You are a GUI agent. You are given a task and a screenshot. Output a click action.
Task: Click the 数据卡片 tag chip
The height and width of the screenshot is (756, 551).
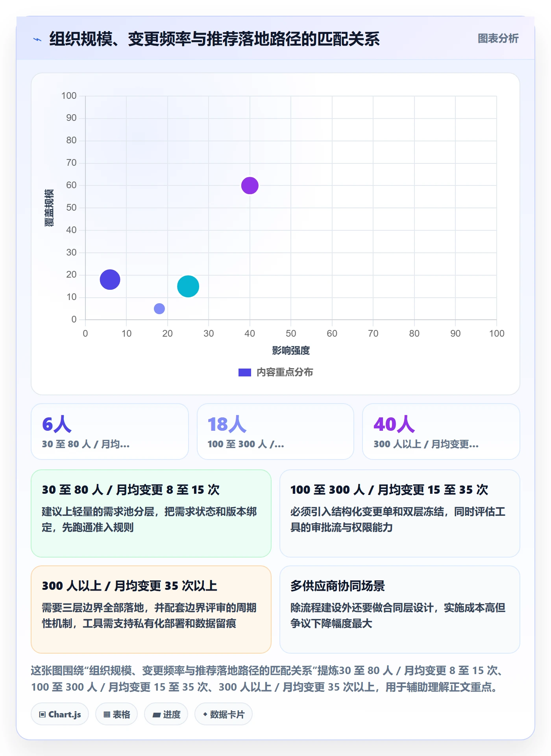click(x=224, y=714)
